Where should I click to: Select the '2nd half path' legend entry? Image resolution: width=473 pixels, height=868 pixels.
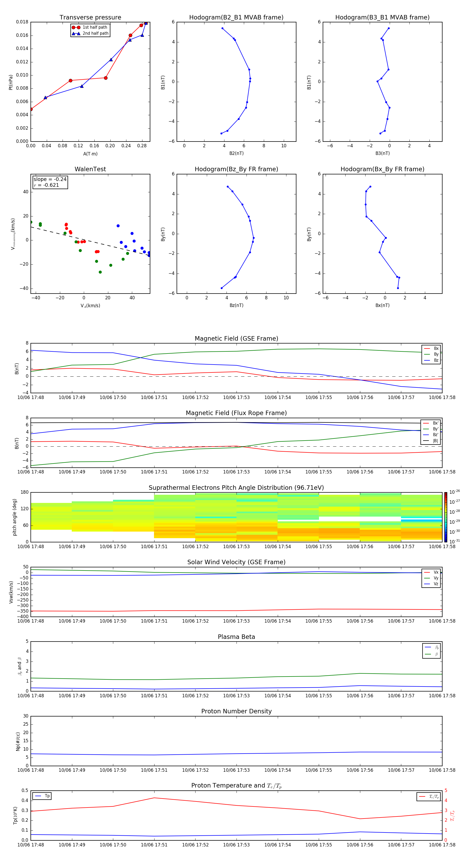[x=90, y=33]
